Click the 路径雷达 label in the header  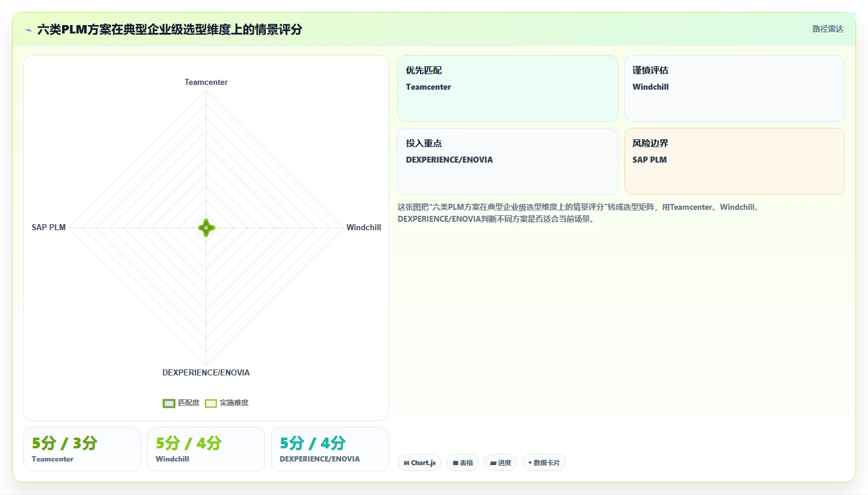827,29
